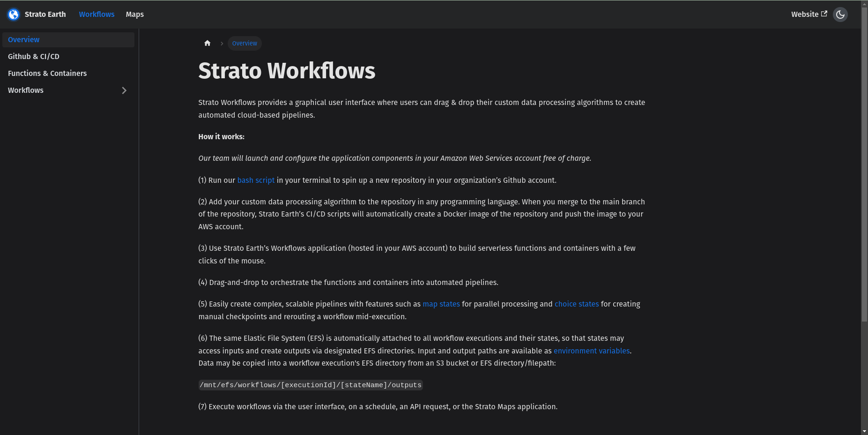This screenshot has width=868, height=435.
Task: Click the scrollbar down arrow
Action: [x=864, y=431]
